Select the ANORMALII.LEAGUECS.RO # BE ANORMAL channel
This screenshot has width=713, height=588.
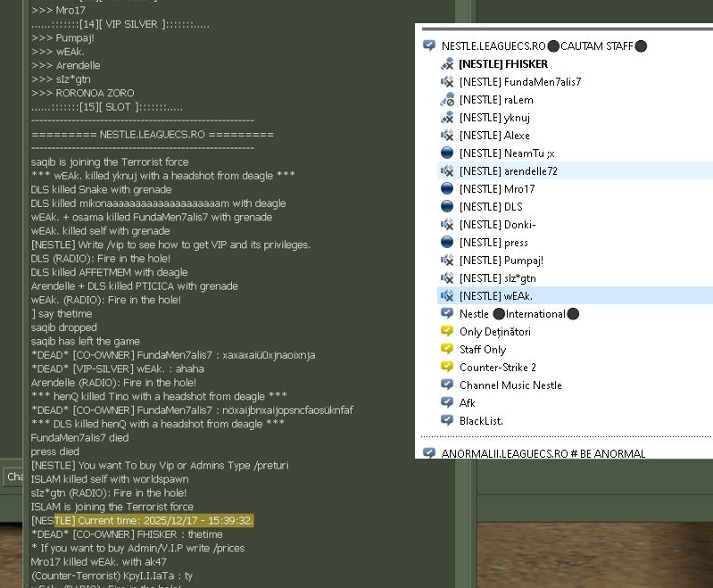[543, 453]
